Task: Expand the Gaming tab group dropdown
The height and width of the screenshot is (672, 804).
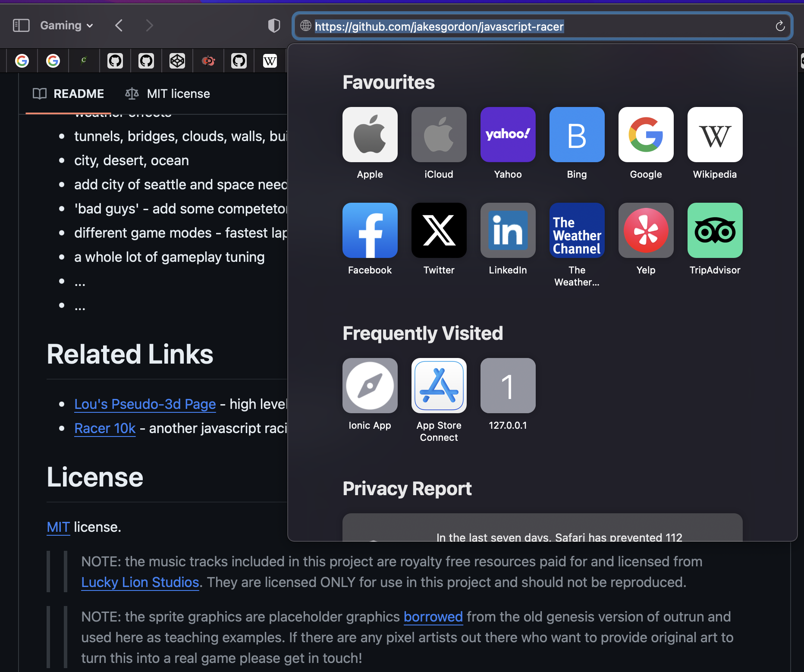Action: point(66,25)
